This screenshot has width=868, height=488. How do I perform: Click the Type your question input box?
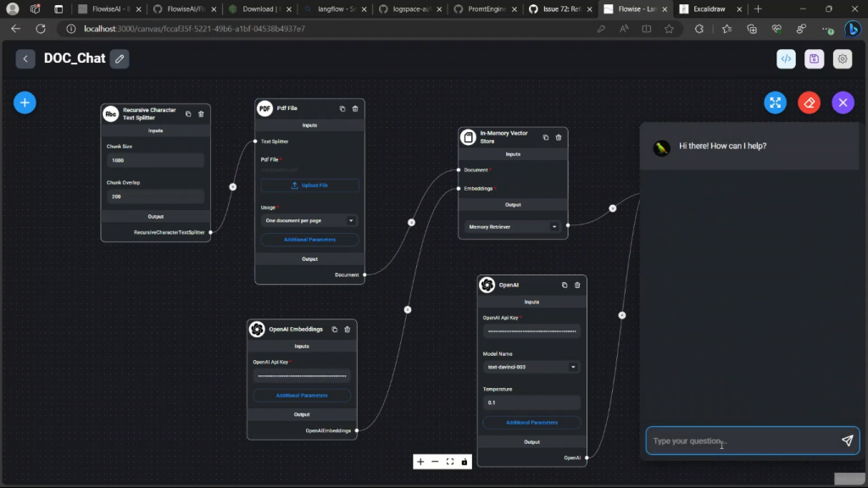click(x=742, y=441)
